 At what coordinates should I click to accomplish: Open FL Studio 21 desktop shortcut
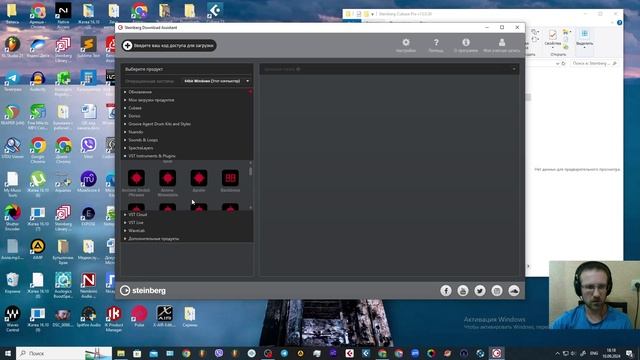[13, 46]
